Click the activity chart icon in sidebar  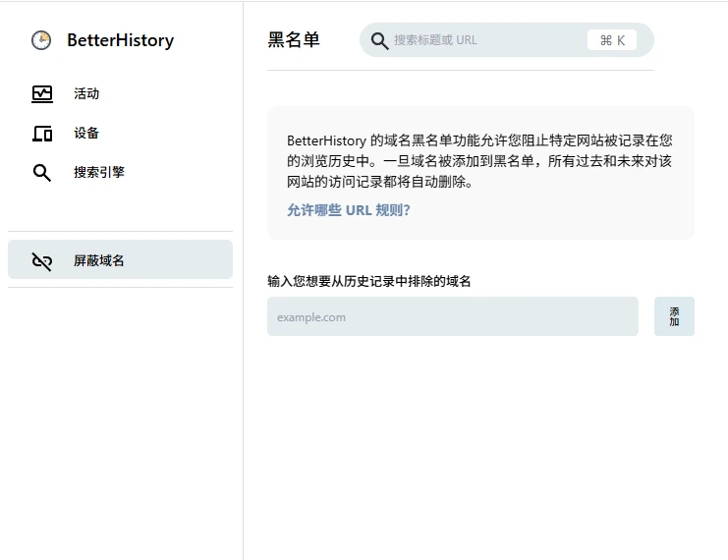pyautogui.click(x=42, y=94)
